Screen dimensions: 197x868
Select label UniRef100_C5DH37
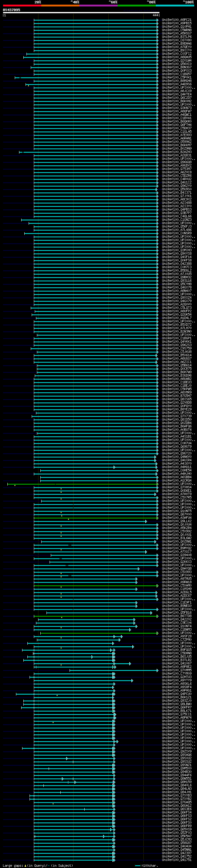coord(177,128)
